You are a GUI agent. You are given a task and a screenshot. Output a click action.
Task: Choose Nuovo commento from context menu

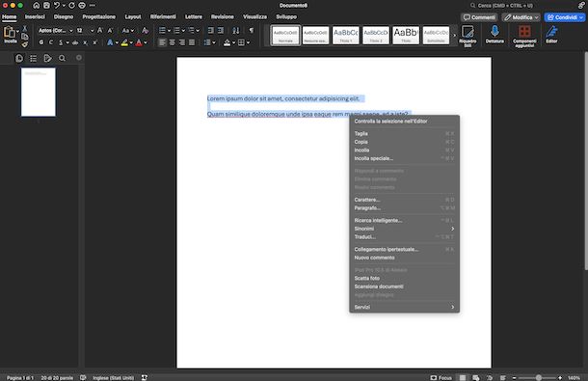pyautogui.click(x=404, y=258)
